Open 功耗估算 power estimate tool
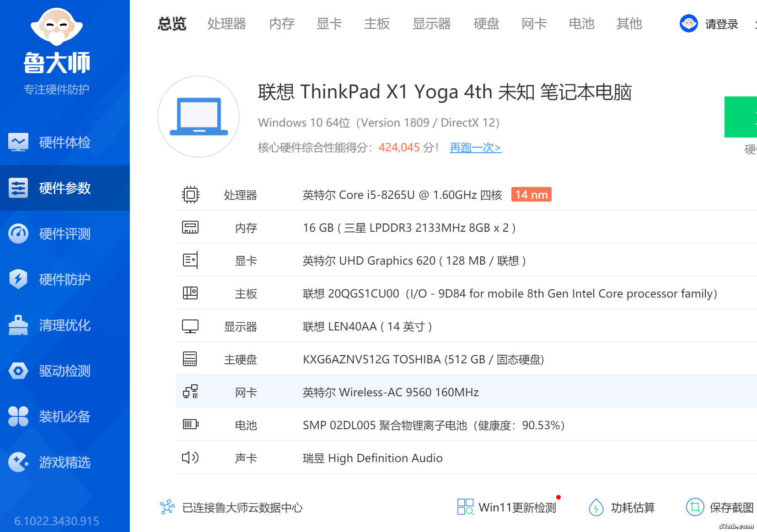 pos(622,507)
